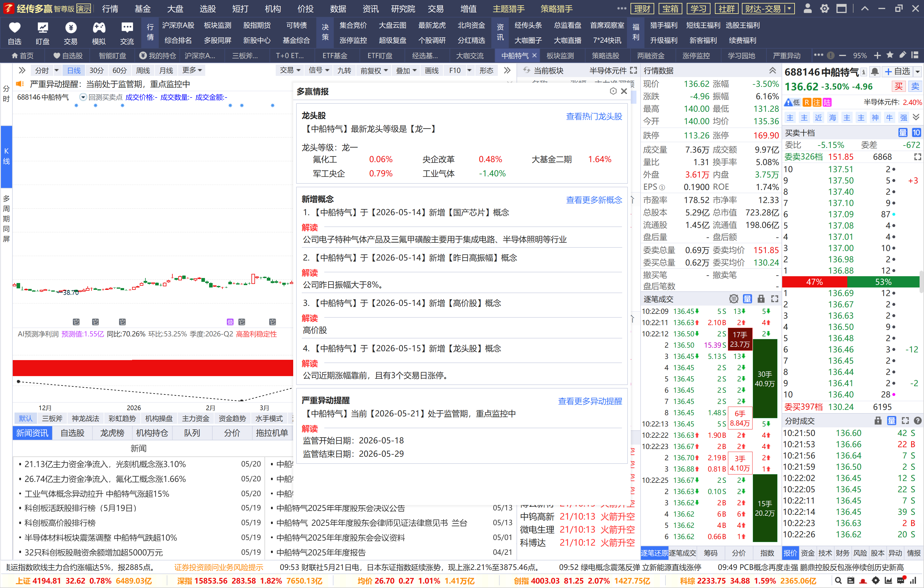This screenshot has width=924, height=588.
Task: Zoom in with plus icon next to 95%
Action: point(877,56)
